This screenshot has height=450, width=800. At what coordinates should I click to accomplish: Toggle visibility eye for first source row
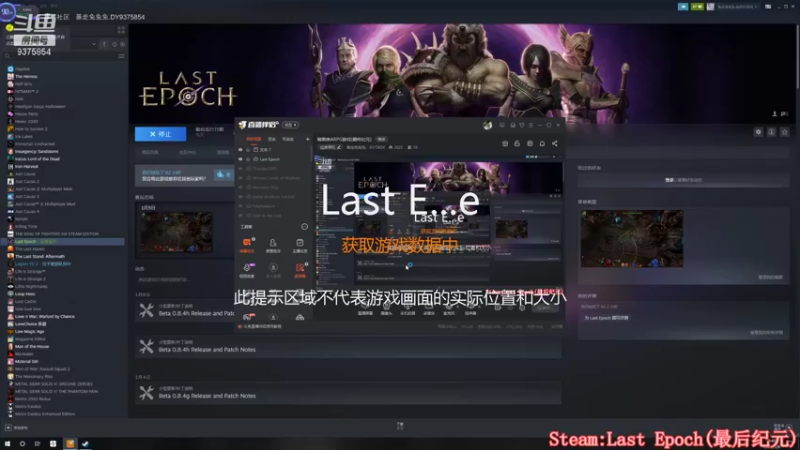pyautogui.click(x=240, y=150)
